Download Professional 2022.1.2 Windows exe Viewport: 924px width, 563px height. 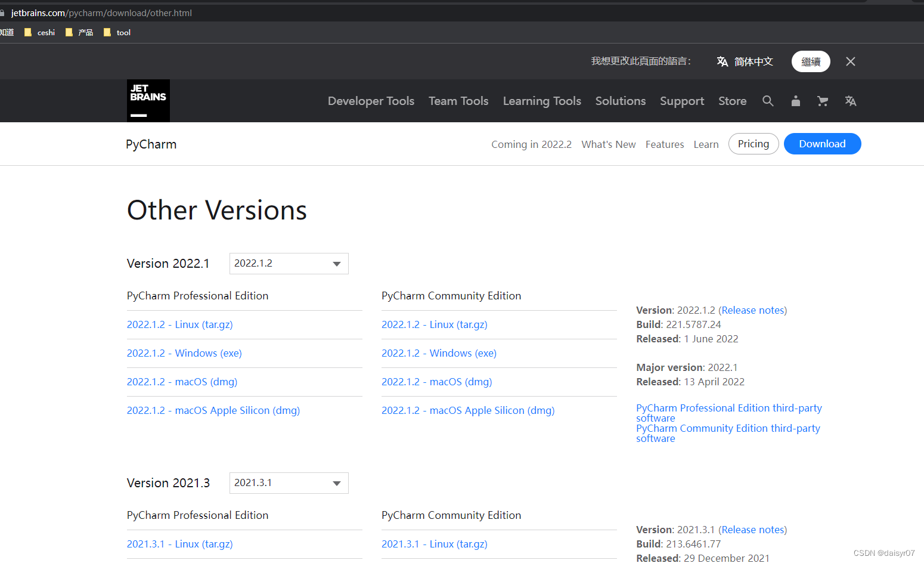184,353
